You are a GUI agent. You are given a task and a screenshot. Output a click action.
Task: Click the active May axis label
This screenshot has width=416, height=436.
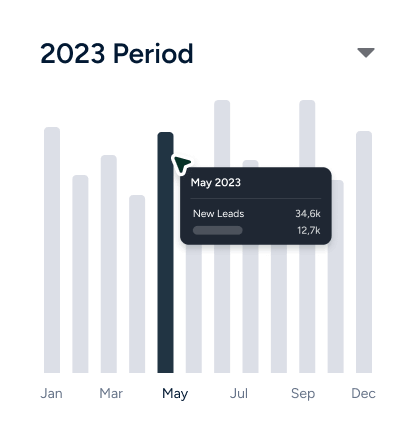[x=175, y=394]
